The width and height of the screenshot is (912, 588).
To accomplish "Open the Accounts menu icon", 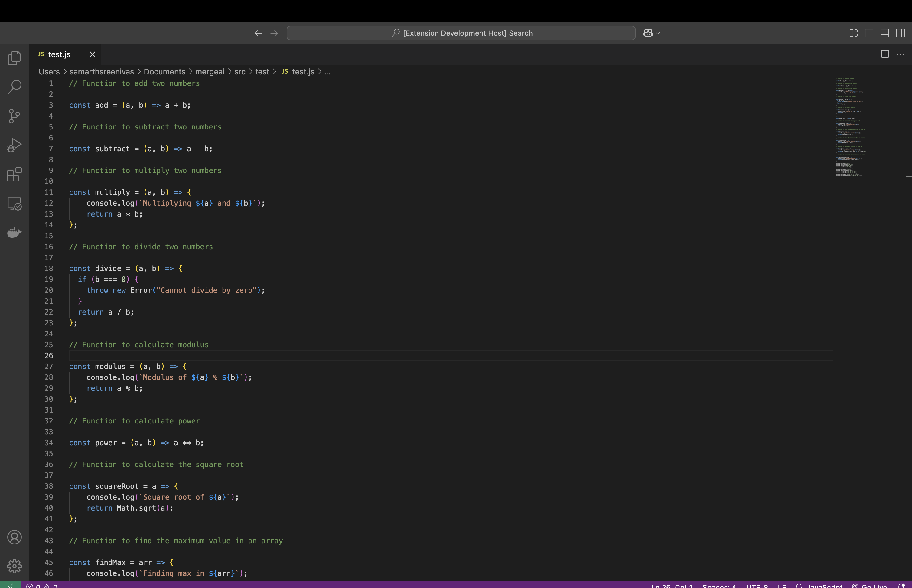I will coord(14,537).
